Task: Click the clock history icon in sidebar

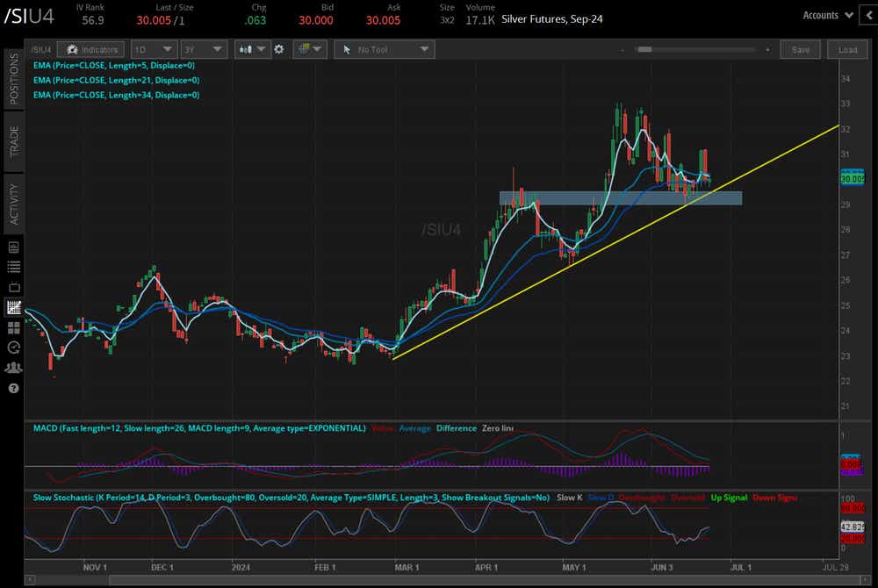Action: pos(13,348)
